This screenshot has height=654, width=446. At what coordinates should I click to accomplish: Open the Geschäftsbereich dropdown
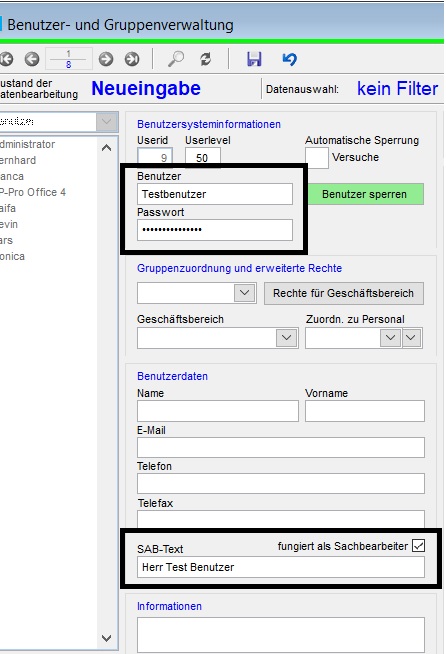click(286, 337)
